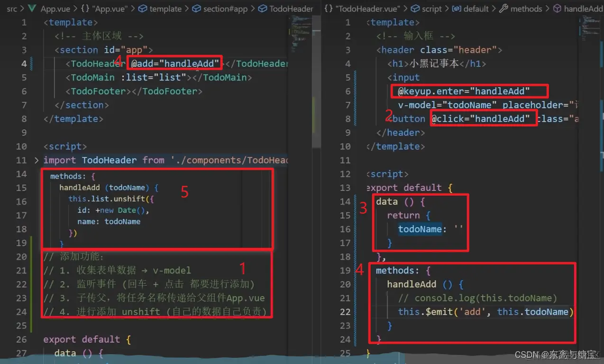This screenshot has width=604, height=364.
Task: Click the </header> closing tag
Action: point(401,132)
